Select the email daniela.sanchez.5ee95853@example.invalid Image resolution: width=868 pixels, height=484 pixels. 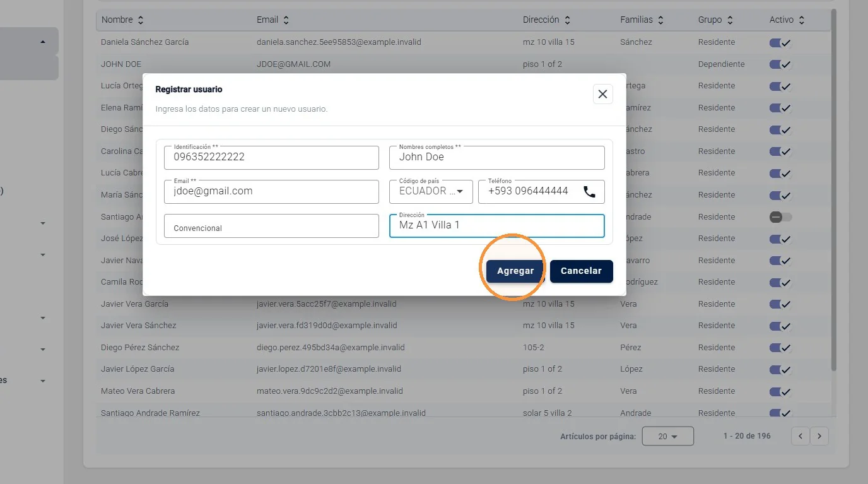pos(339,42)
